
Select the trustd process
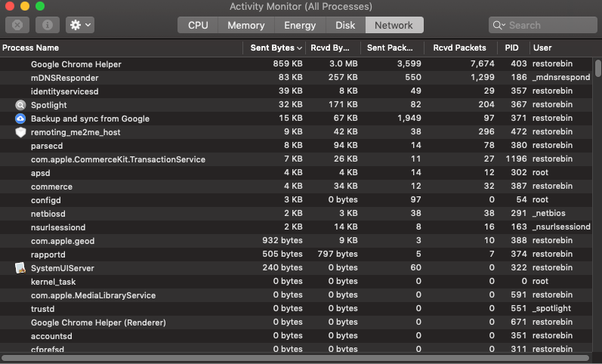tap(42, 309)
